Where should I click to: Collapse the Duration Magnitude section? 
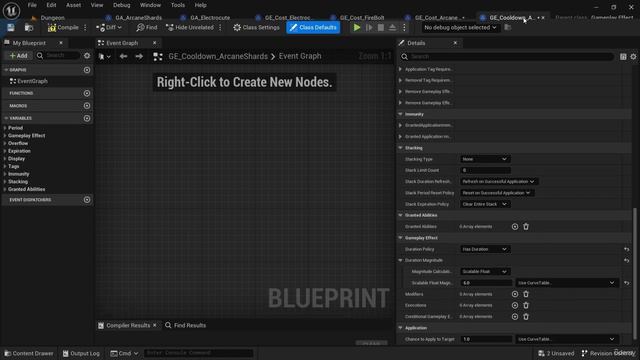[x=400, y=260]
